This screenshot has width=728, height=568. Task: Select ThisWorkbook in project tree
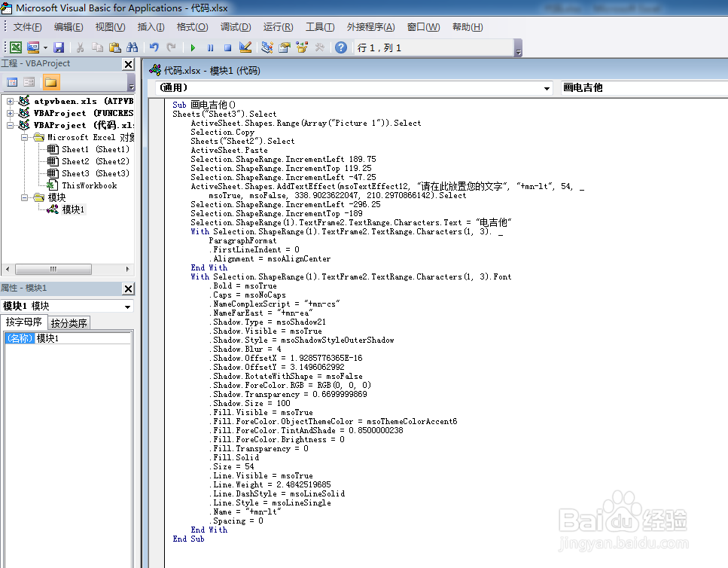[x=89, y=185]
